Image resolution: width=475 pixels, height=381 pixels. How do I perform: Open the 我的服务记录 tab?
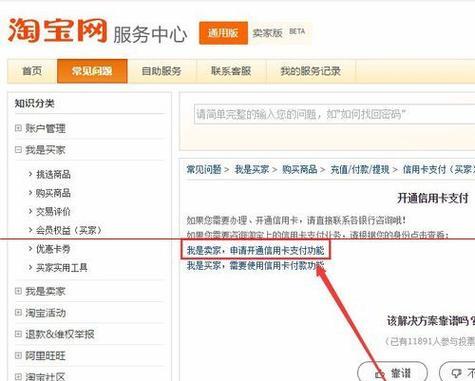pyautogui.click(x=311, y=71)
